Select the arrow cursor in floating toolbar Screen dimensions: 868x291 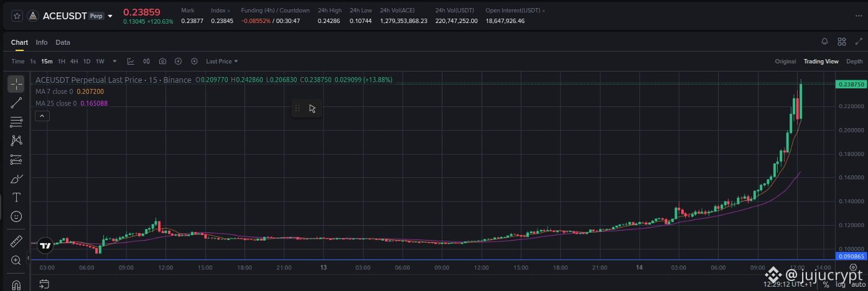(x=312, y=108)
